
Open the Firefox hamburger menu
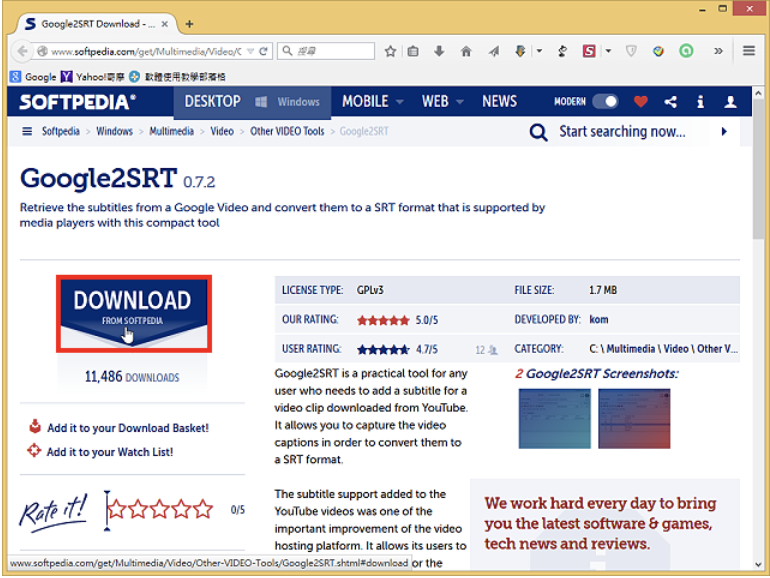tap(748, 51)
